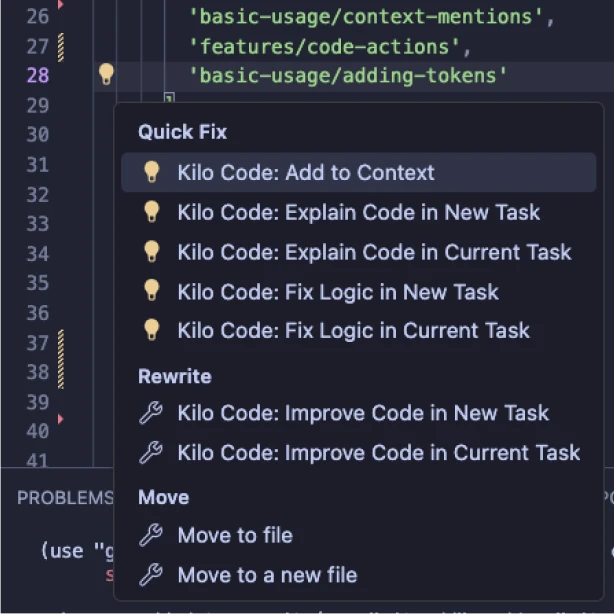Click line number 40 in the gutter

[x=38, y=431]
